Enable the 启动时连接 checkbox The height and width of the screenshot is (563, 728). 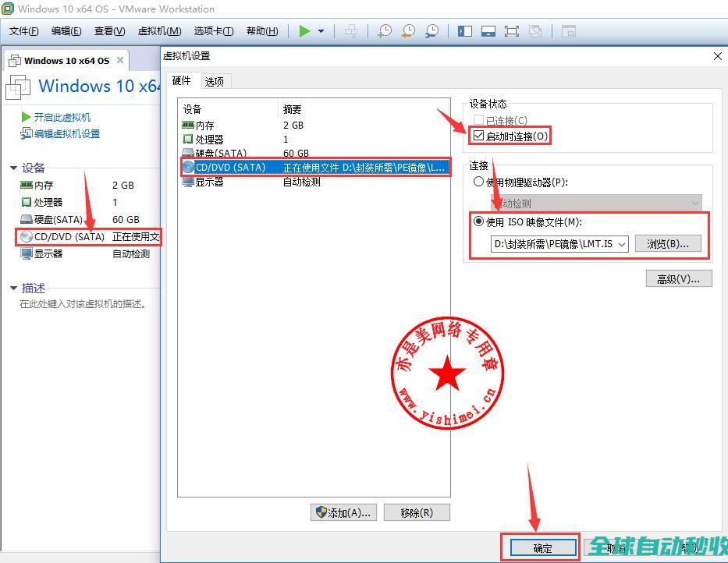tap(479, 136)
